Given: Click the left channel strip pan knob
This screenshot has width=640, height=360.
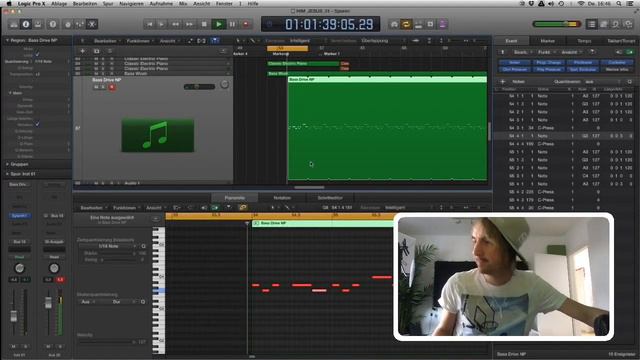Looking at the screenshot, I should (x=19, y=268).
